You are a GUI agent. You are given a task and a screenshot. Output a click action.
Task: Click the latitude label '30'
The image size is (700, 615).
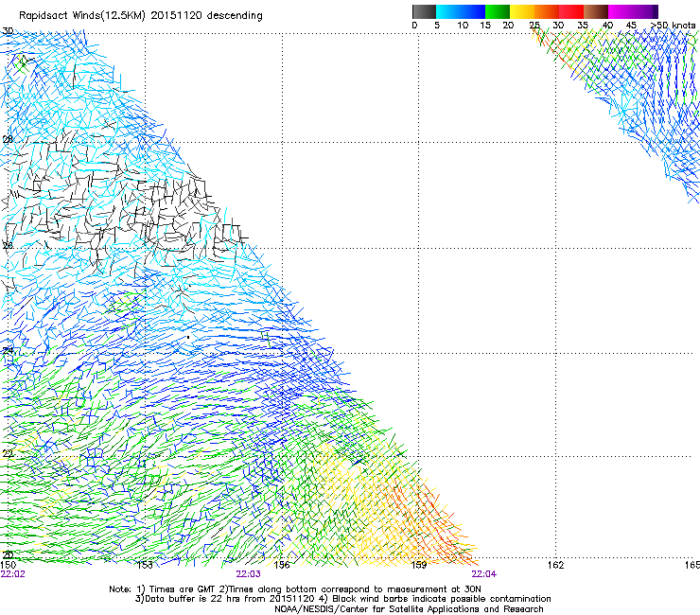(x=8, y=31)
